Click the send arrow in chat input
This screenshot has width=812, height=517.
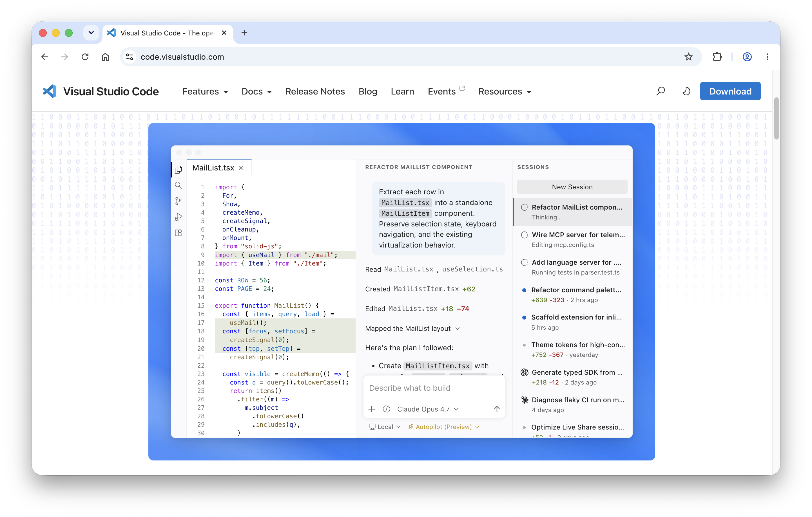point(497,409)
